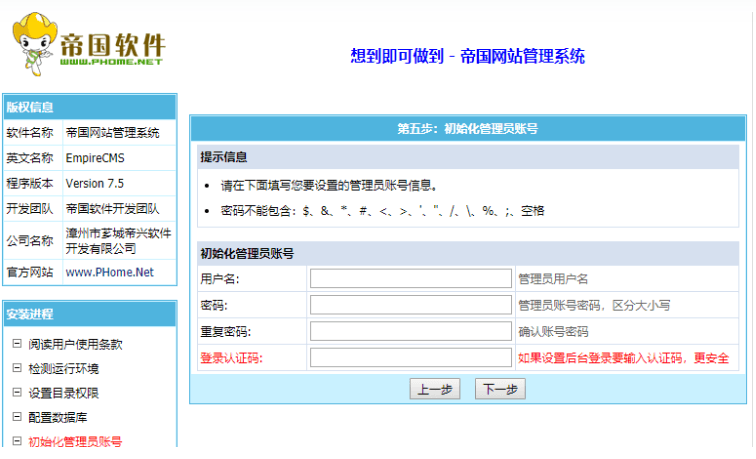Select the 配置数据库 install step
The width and height of the screenshot is (756, 459).
tap(57, 417)
